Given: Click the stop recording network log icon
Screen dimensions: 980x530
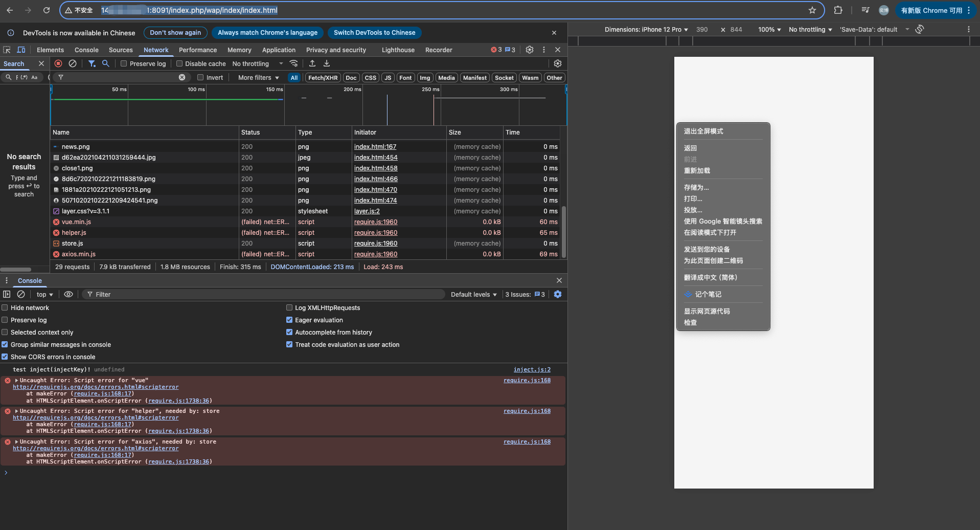Looking at the screenshot, I should [58, 63].
